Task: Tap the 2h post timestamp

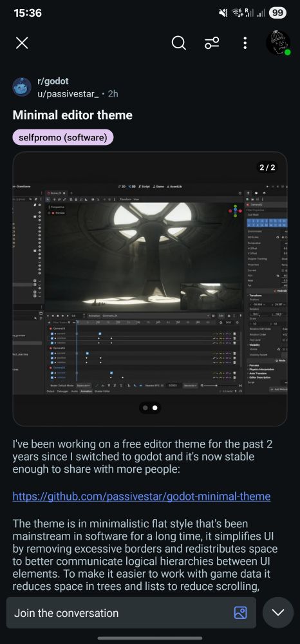Action: pos(113,93)
